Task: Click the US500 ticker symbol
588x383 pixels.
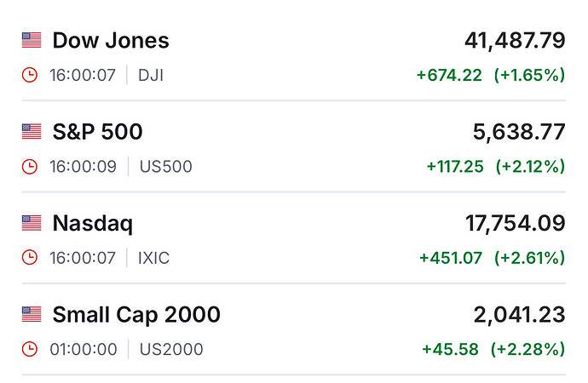Action: tap(165, 167)
